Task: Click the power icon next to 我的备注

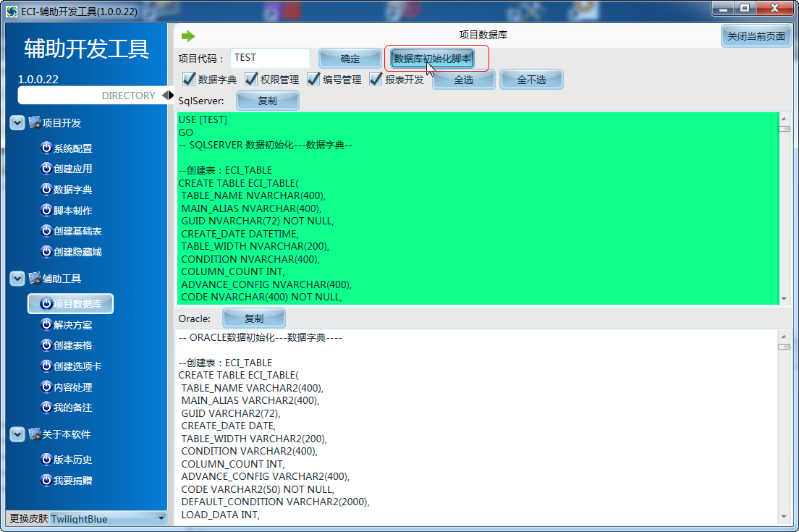Action: click(x=46, y=408)
